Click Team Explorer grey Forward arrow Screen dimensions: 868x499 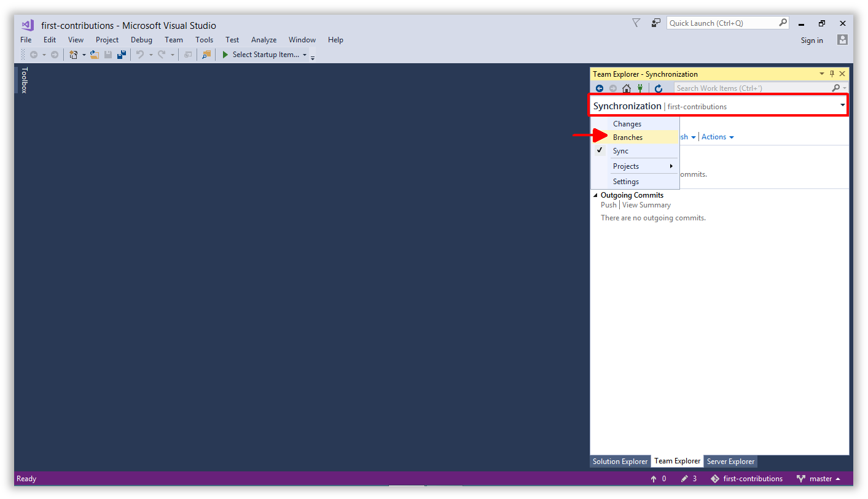point(613,88)
